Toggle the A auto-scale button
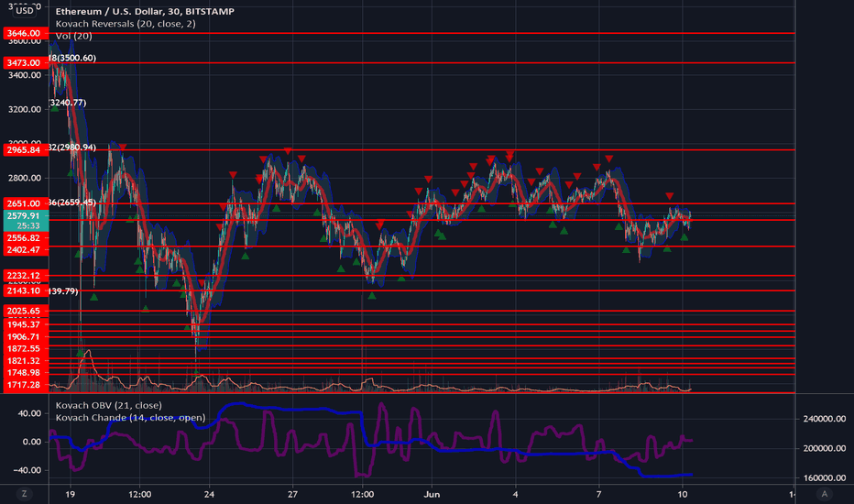The width and height of the screenshot is (854, 504). pos(824,494)
